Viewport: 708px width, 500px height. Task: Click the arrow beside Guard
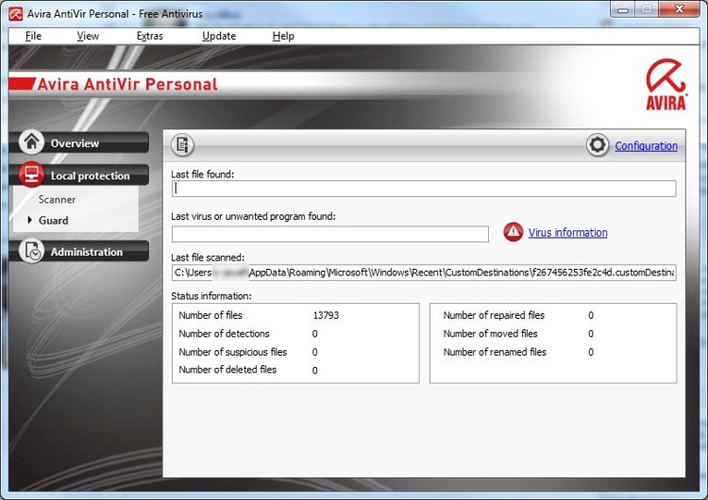point(30,220)
